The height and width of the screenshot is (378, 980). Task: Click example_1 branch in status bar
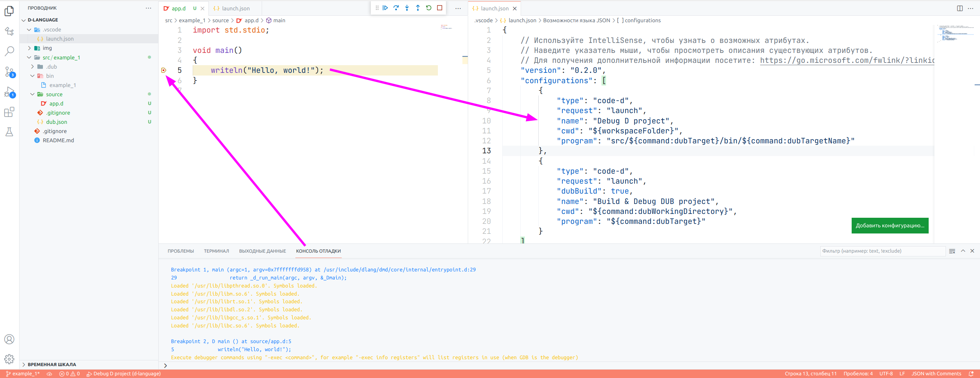[x=23, y=374]
